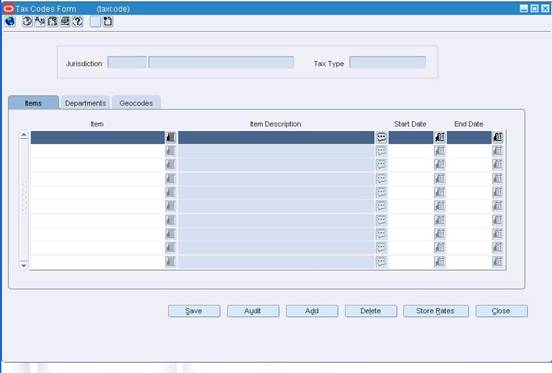Screen dimensions: 552x373
Task: Click the Delete button
Action: [x=371, y=311]
